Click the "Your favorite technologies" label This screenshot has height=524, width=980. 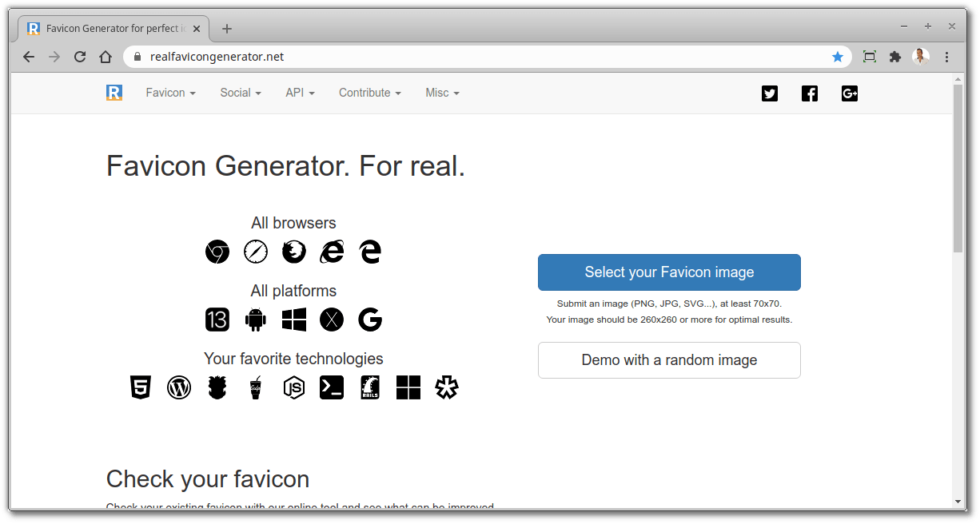pyautogui.click(x=293, y=359)
